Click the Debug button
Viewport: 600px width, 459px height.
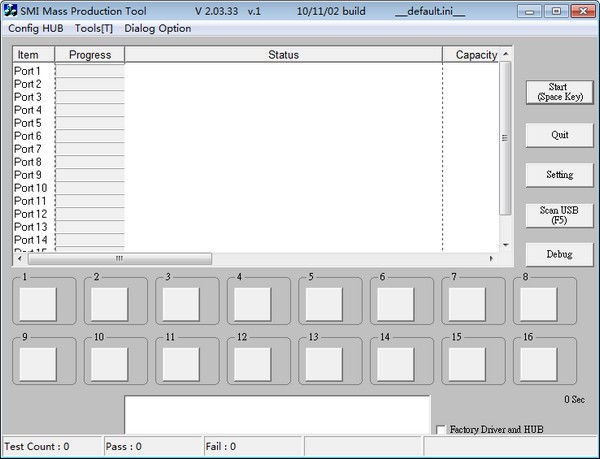coord(560,254)
